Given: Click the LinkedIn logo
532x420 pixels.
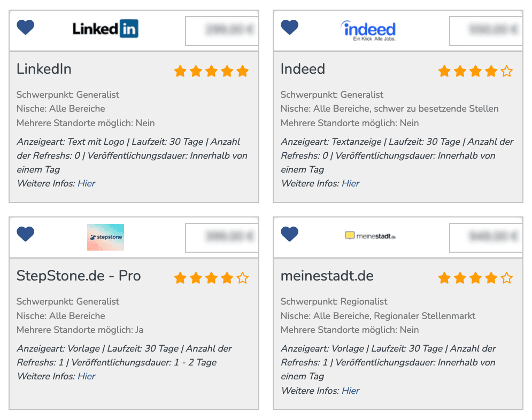Looking at the screenshot, I should (x=105, y=28).
